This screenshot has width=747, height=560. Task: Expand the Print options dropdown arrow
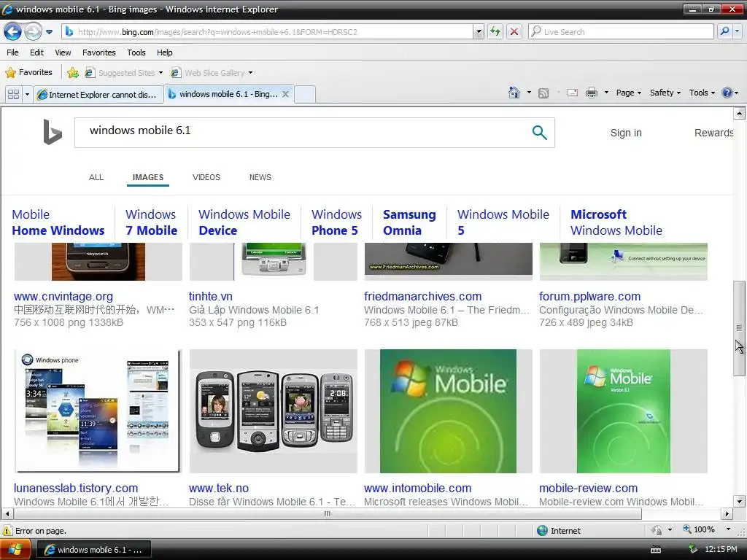pos(606,93)
